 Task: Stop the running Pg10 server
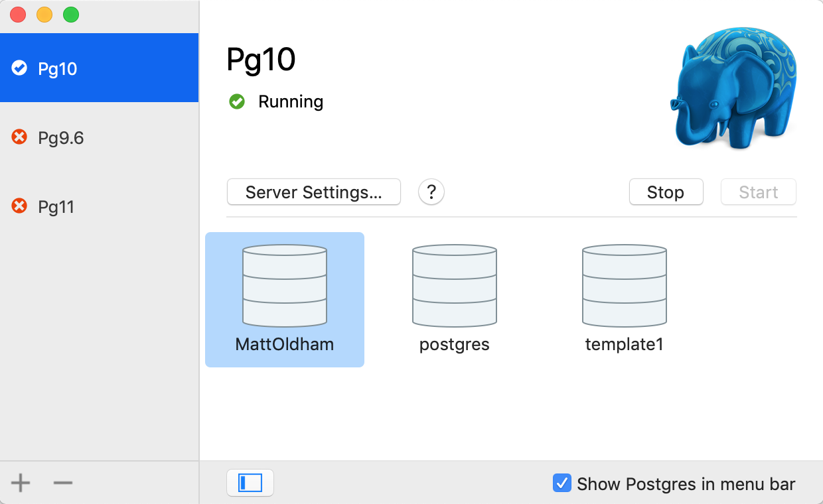click(x=666, y=192)
